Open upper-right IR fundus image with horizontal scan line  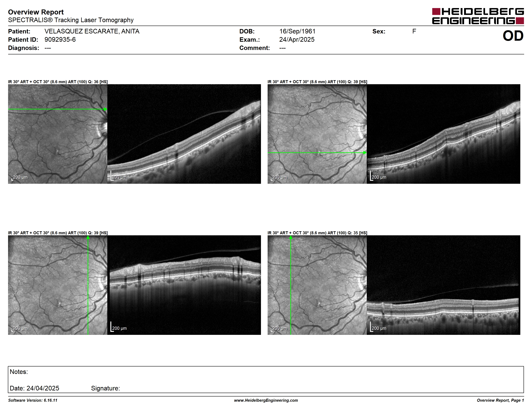317,134
